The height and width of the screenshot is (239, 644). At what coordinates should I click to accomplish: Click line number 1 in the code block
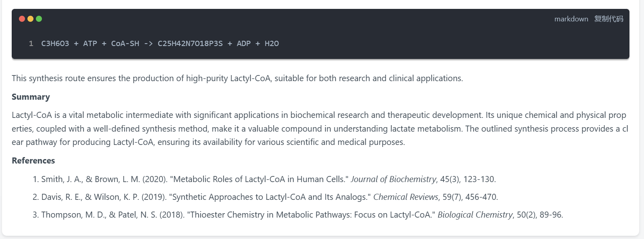(x=31, y=44)
